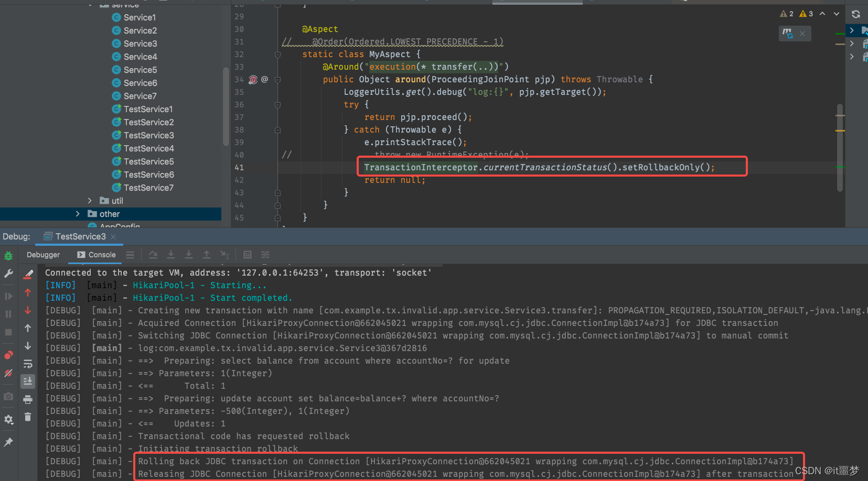Click the project tree vertical scrollbar
Screen dimensions: 868x481
pos(226,106)
